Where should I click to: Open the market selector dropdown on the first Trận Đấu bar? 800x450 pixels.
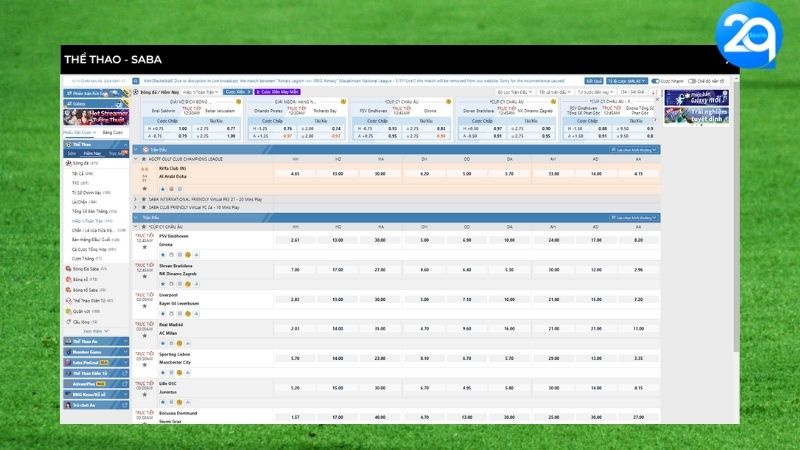pyautogui.click(x=634, y=150)
